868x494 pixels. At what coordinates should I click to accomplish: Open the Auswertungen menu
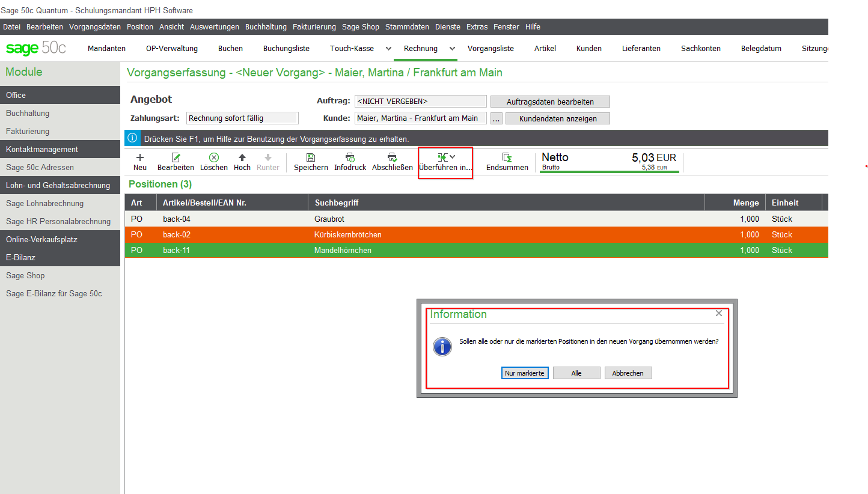click(214, 27)
